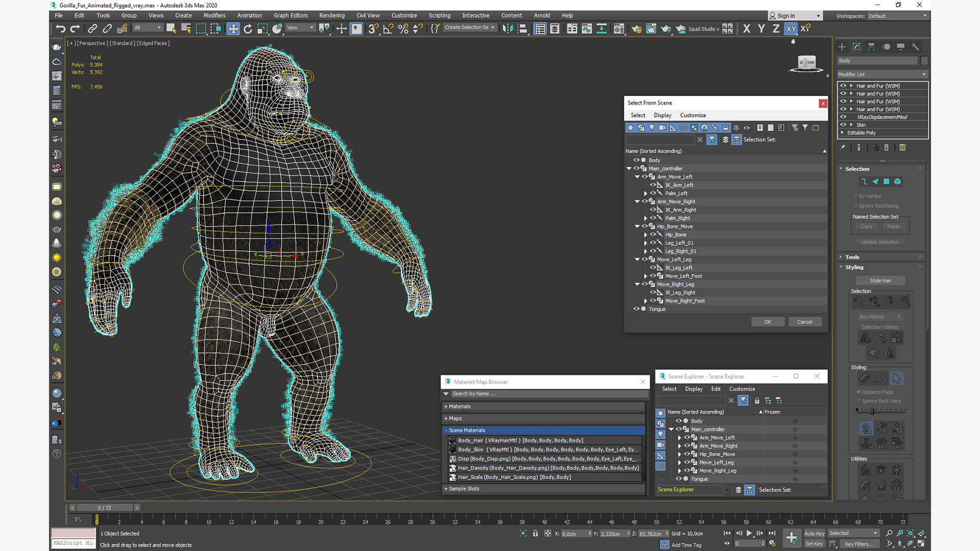The width and height of the screenshot is (980, 551).
Task: Toggle Body visibility eye in Scene Explorer
Action: [x=678, y=421]
